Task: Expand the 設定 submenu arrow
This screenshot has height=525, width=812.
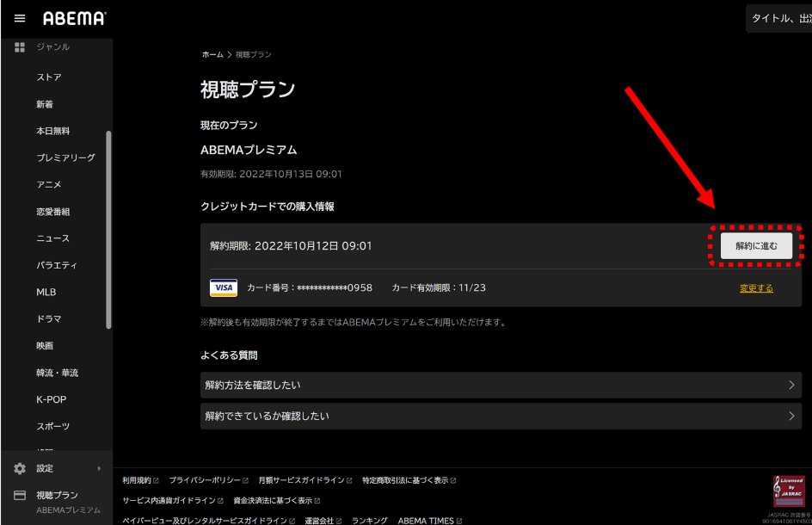Action: pos(99,468)
